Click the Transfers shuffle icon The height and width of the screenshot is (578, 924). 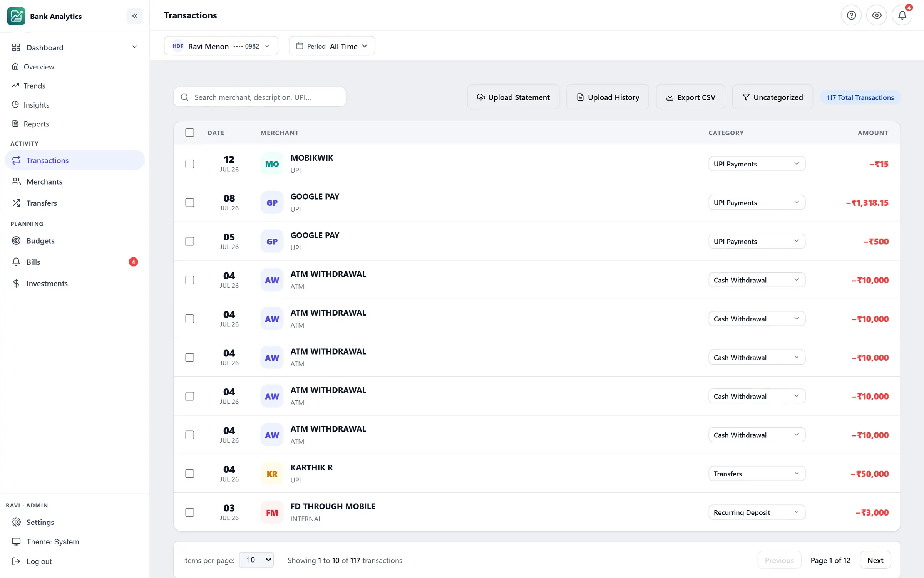tap(16, 203)
